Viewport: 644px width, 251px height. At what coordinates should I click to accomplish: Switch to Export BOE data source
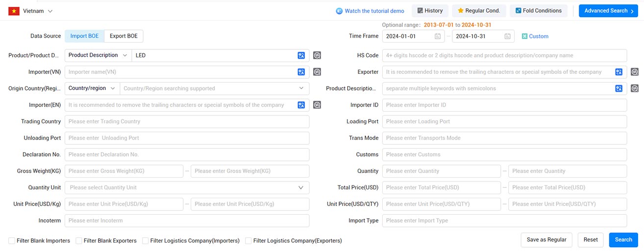click(x=124, y=36)
